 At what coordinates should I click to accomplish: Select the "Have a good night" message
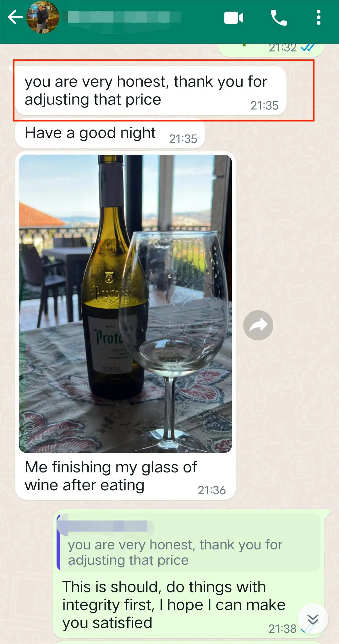point(110,133)
